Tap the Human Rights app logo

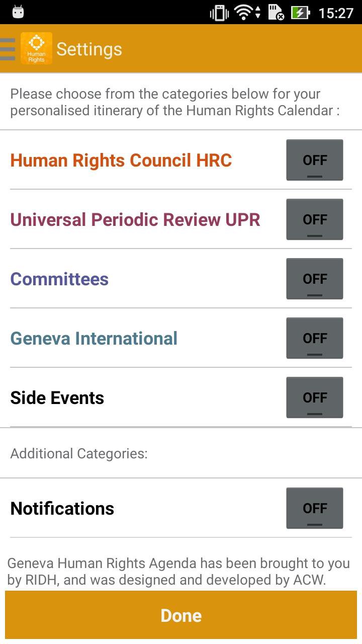tap(36, 49)
